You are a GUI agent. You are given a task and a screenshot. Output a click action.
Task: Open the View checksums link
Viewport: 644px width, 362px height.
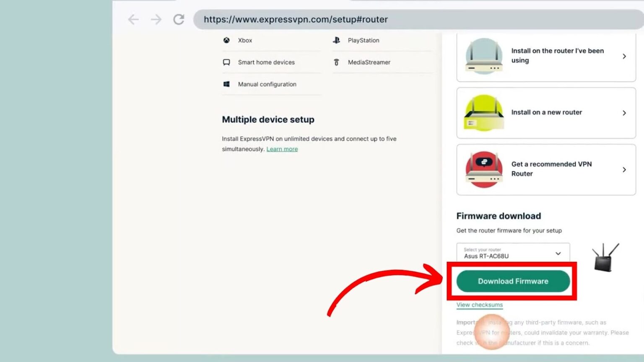pyautogui.click(x=479, y=305)
